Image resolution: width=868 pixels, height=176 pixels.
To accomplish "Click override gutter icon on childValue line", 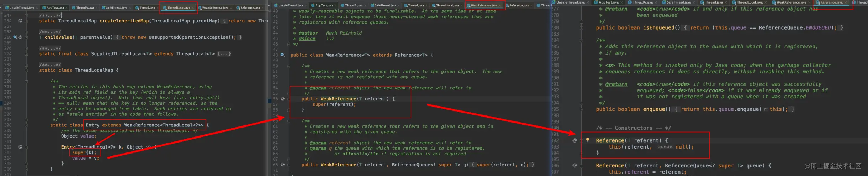I will pyautogui.click(x=15, y=37).
